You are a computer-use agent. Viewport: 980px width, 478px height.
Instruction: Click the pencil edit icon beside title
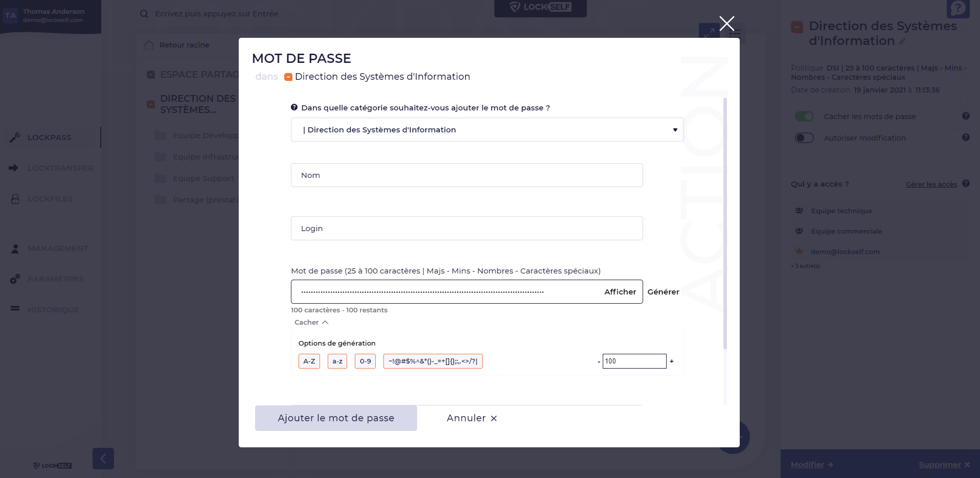point(902,41)
